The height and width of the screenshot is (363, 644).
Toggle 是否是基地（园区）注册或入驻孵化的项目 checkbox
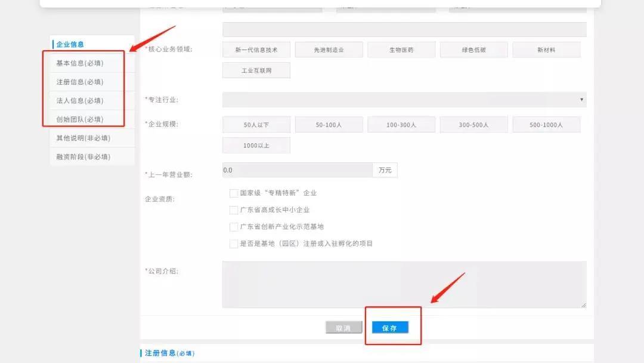234,244
